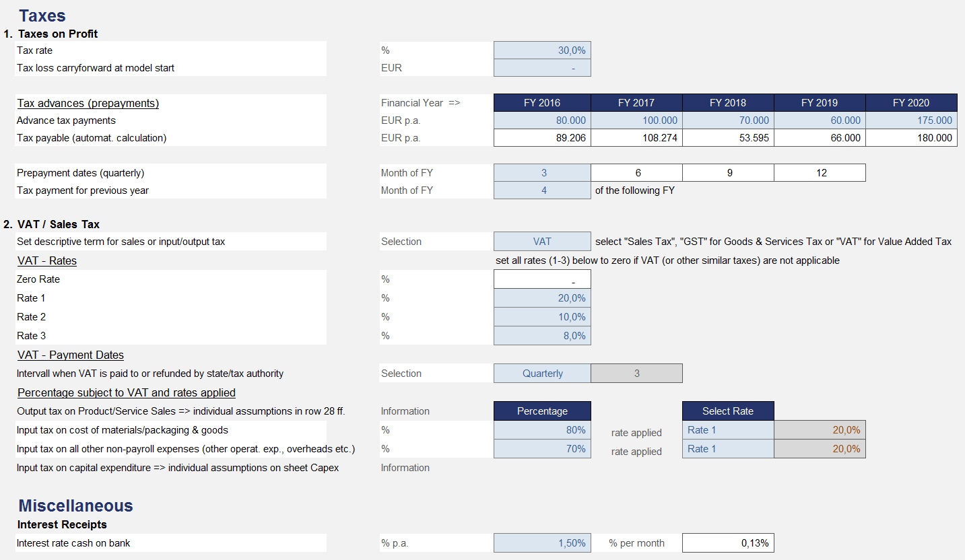The image size is (965, 560).
Task: Click the 70% input tax percentage cell
Action: pyautogui.click(x=542, y=449)
